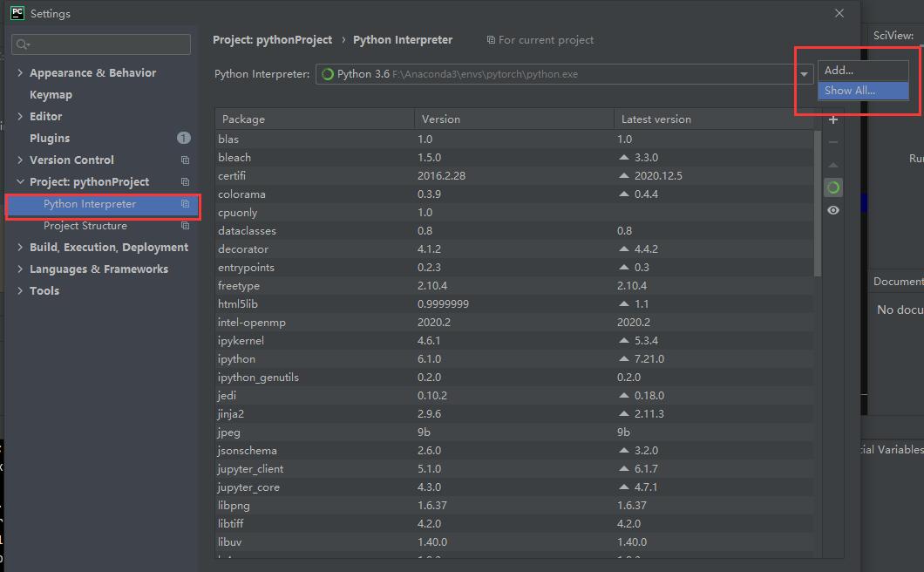924x572 pixels.
Task: Collapse the Project: pythonProject section
Action: tap(20, 181)
